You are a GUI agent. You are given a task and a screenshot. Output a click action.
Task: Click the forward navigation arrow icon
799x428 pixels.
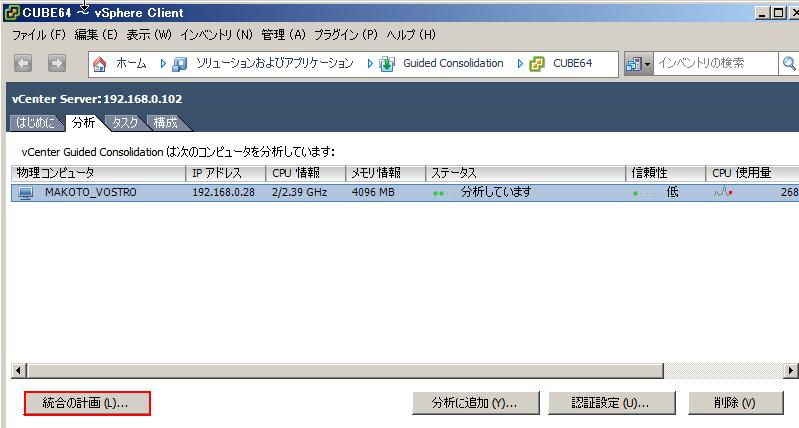57,64
